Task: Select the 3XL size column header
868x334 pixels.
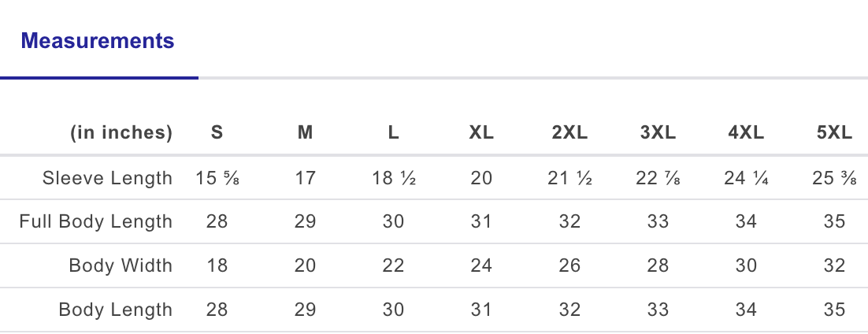Action: click(x=658, y=133)
